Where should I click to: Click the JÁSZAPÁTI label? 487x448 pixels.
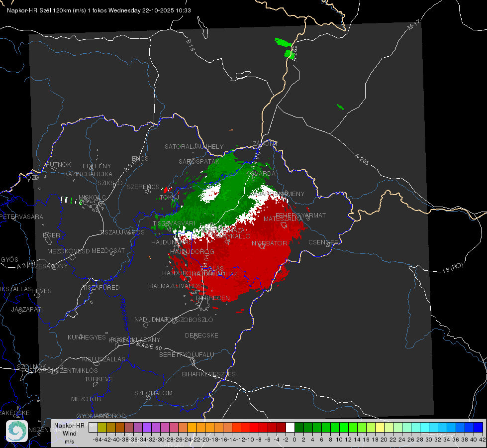click(27, 309)
